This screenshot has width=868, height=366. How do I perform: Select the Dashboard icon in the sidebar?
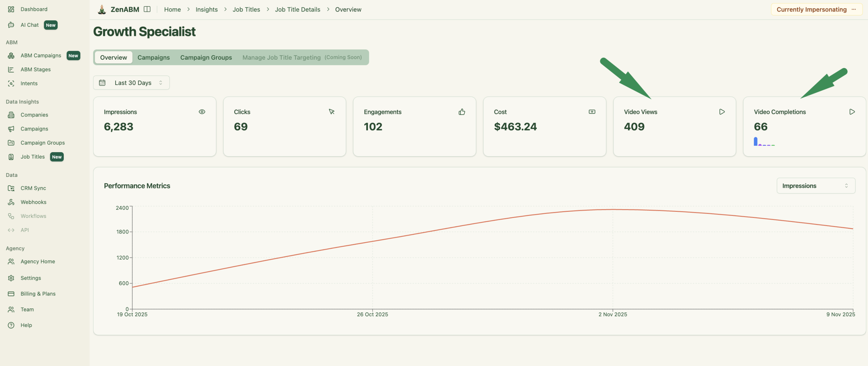[x=11, y=9]
